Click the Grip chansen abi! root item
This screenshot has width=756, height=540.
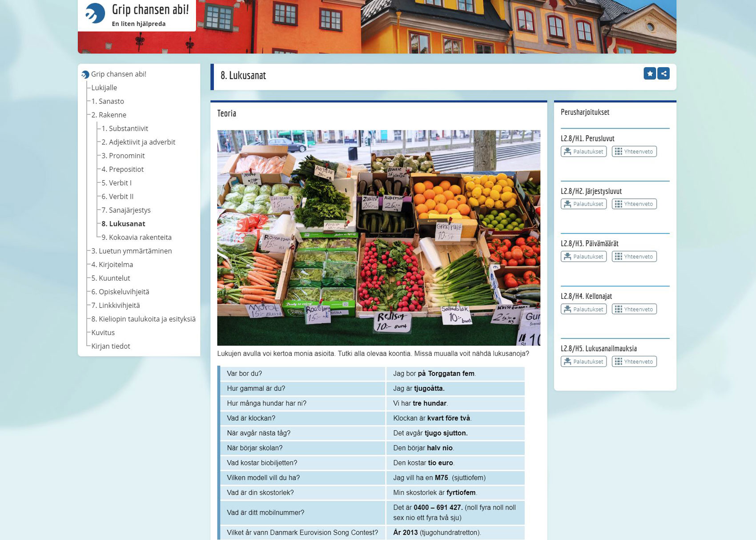pos(118,74)
